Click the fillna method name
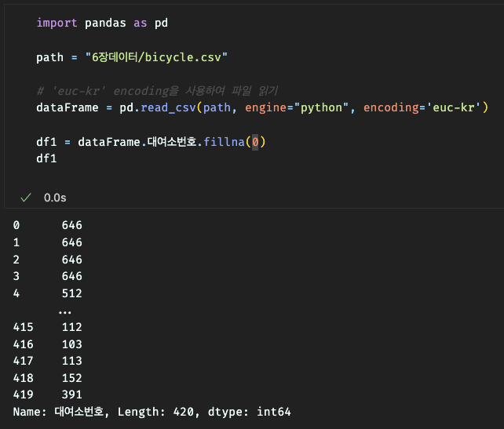The width and height of the screenshot is (504, 429). pyautogui.click(x=224, y=142)
